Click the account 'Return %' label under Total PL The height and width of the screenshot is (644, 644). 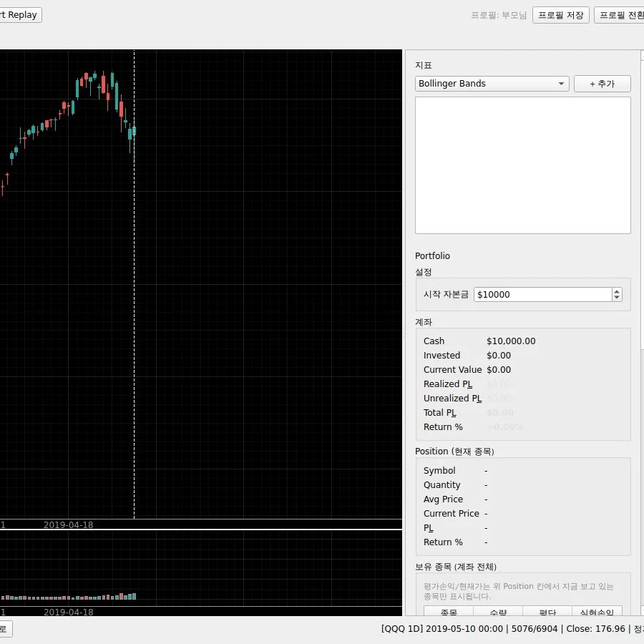443,427
